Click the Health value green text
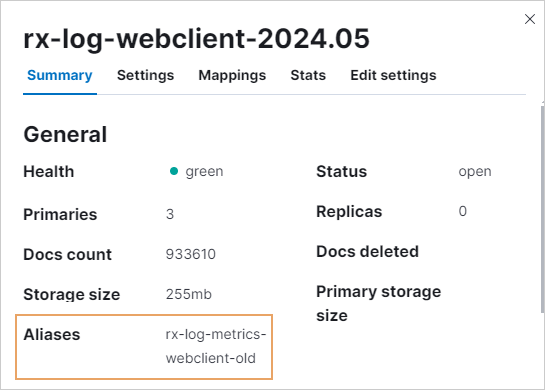 204,172
